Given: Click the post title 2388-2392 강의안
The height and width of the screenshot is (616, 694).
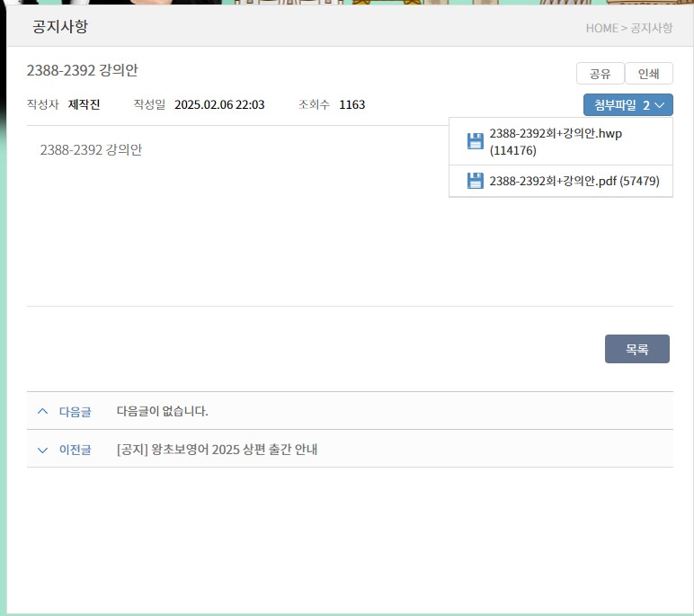Looking at the screenshot, I should (83, 70).
